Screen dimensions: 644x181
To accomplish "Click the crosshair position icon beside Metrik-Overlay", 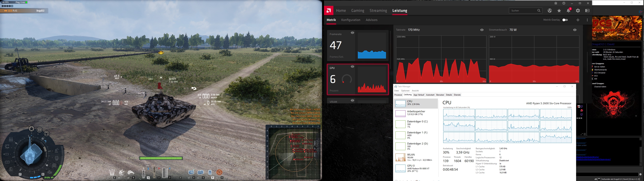I will click(x=578, y=20).
